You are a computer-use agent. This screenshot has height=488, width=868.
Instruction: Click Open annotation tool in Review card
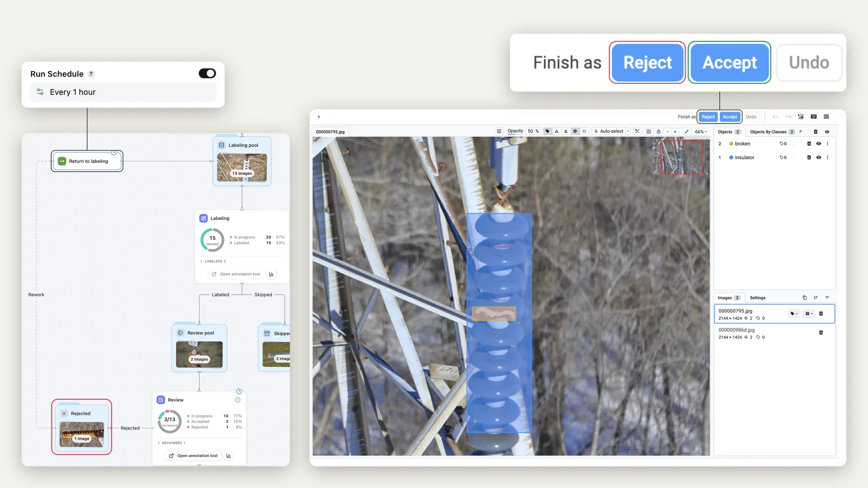point(193,455)
